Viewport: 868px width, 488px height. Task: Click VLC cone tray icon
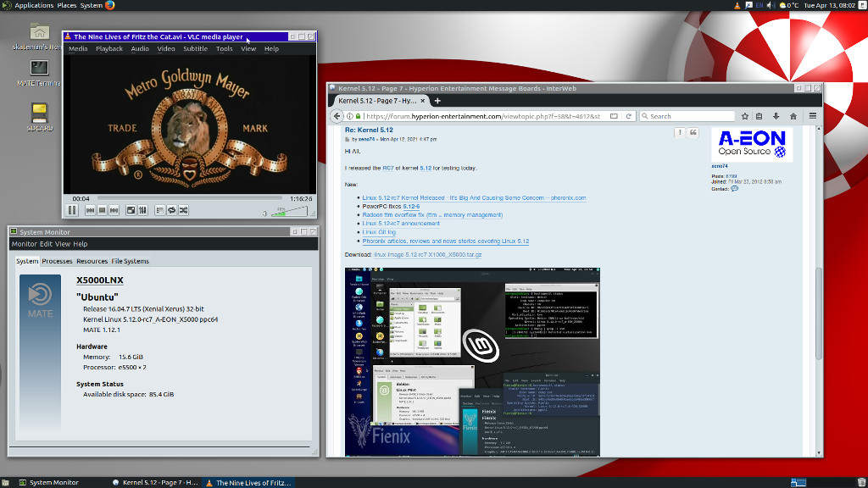click(x=737, y=5)
